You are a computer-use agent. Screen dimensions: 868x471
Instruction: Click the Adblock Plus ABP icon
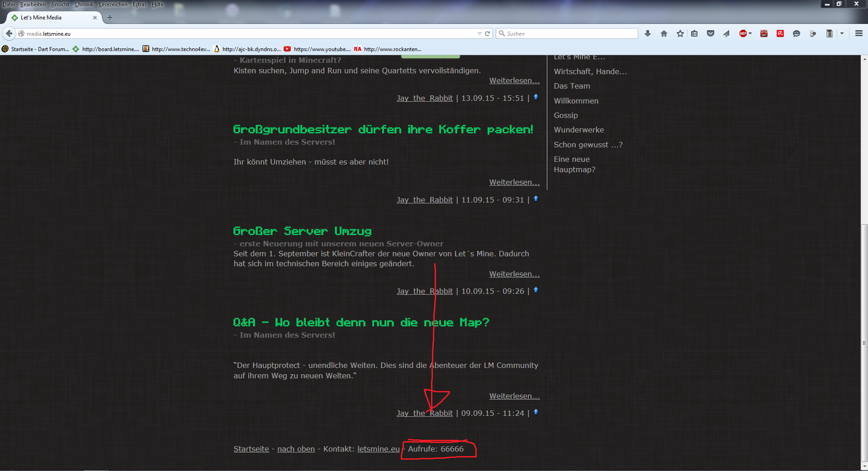[x=743, y=33]
